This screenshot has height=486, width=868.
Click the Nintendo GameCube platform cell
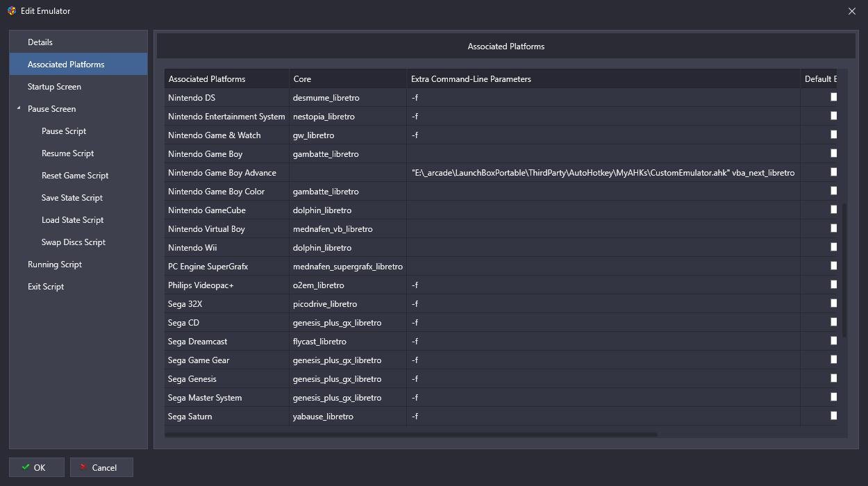click(x=227, y=210)
